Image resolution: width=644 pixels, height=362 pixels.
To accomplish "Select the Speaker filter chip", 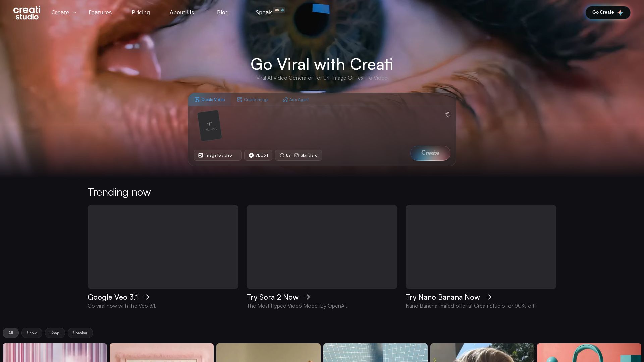I will [x=80, y=333].
